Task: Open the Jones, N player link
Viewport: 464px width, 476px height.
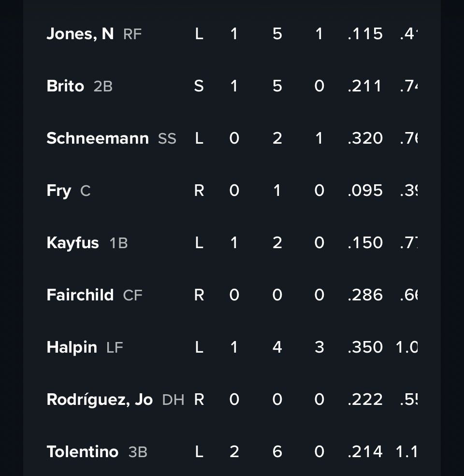Action: click(80, 34)
